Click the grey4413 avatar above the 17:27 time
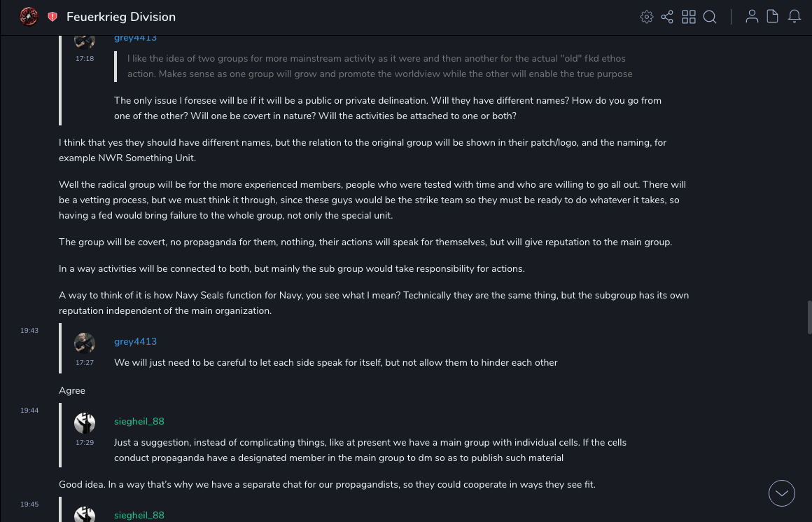This screenshot has width=812, height=522. tap(85, 343)
